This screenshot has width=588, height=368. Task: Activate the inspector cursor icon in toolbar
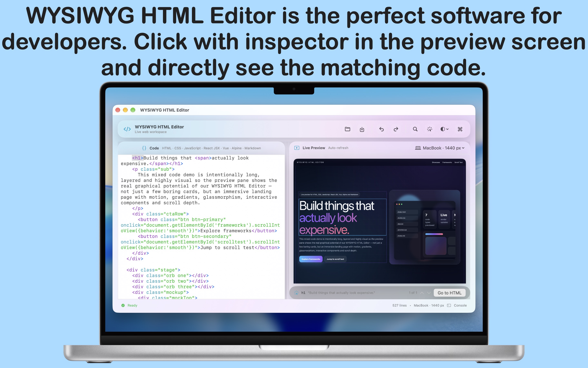coord(430,129)
